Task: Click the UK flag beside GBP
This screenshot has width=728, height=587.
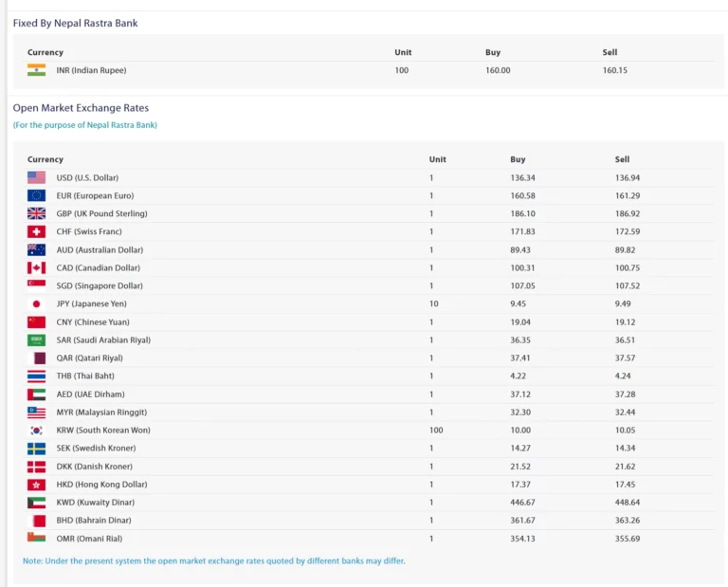Action: point(36,213)
